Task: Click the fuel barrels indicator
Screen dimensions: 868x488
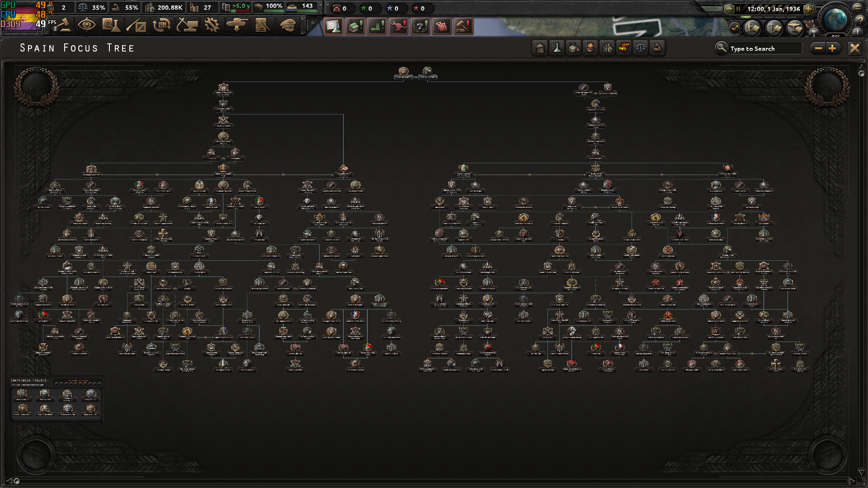Action: [x=236, y=7]
